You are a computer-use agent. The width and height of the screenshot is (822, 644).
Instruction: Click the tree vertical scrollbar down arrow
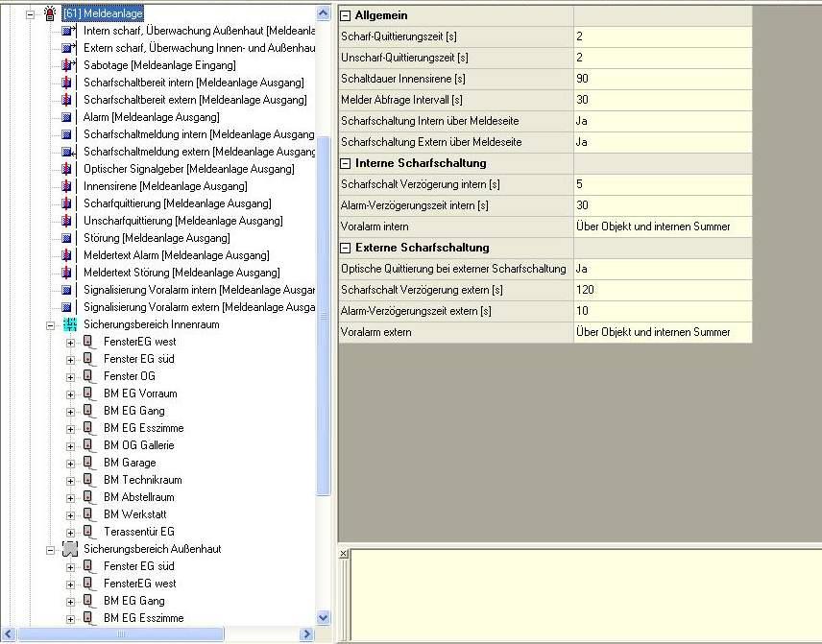[x=324, y=617]
